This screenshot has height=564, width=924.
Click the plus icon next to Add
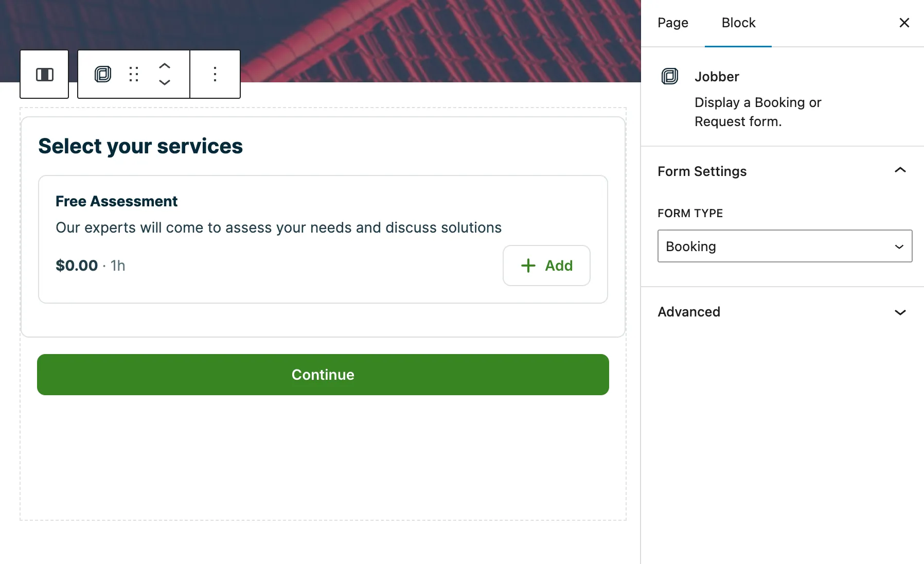pyautogui.click(x=528, y=266)
